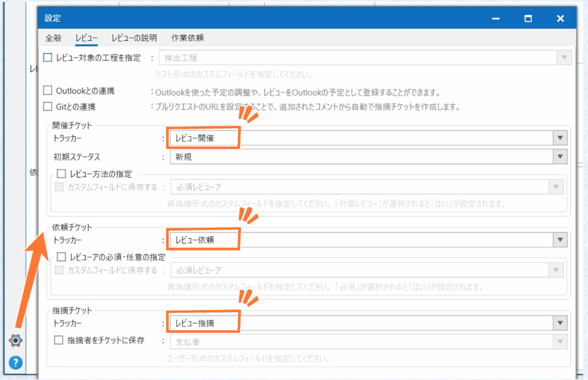The width and height of the screenshot is (588, 380).
Task: Select the レビューの説明 tab
Action: pos(134,39)
